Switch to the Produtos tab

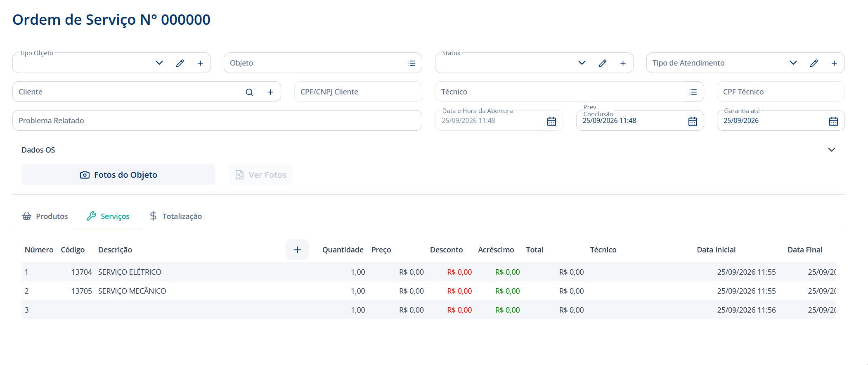45,216
